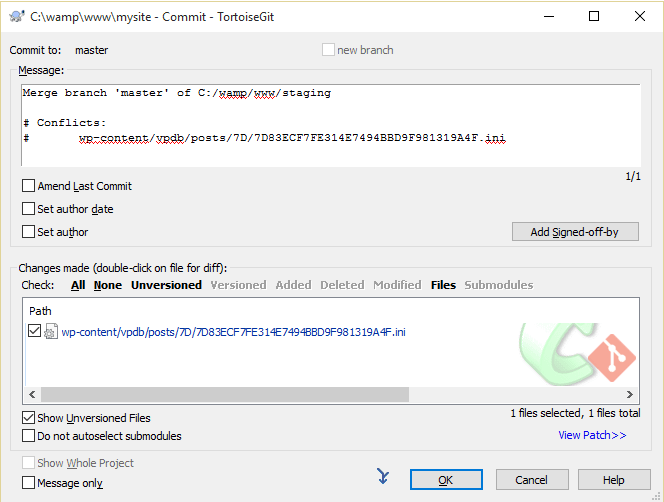Screen dimensions: 664x502
Task: Select All files via Check: All
Action: [x=78, y=285]
